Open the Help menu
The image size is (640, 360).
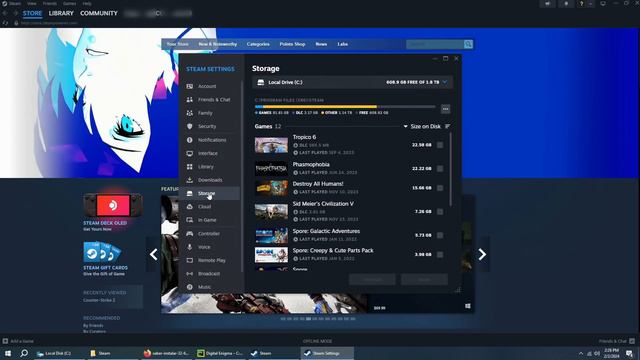[x=87, y=3]
